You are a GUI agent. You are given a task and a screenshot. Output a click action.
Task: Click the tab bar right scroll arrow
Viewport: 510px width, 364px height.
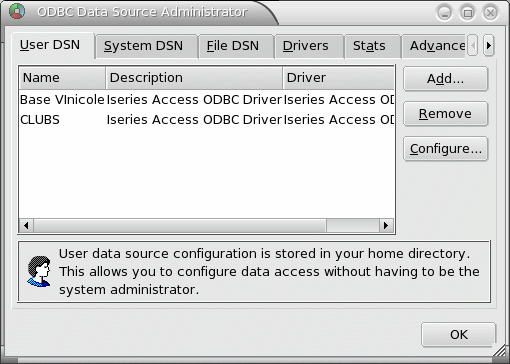(x=489, y=45)
